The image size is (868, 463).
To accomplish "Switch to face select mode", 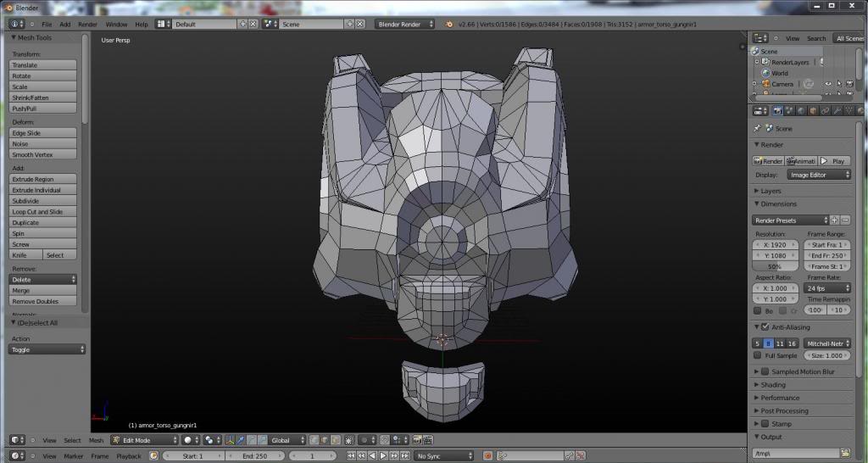I will 336,440.
